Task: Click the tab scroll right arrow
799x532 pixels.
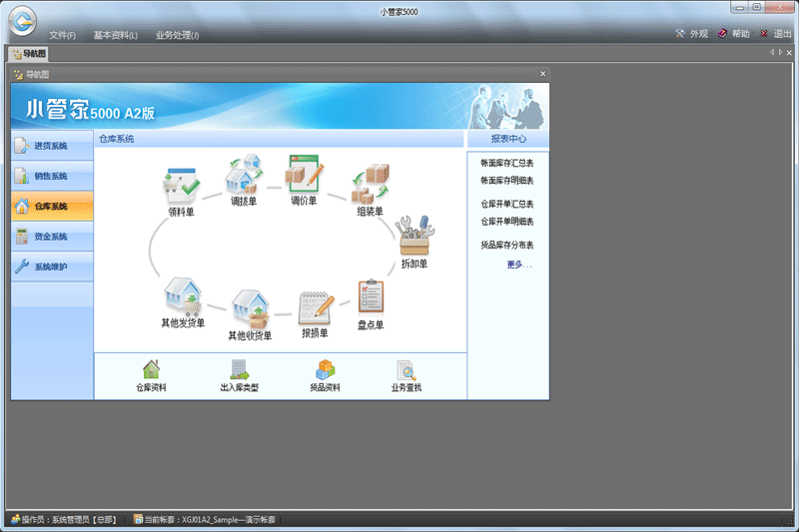Action: pos(780,53)
